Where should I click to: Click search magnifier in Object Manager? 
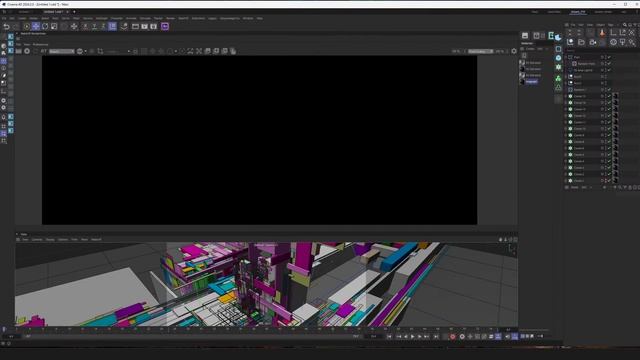624,25
